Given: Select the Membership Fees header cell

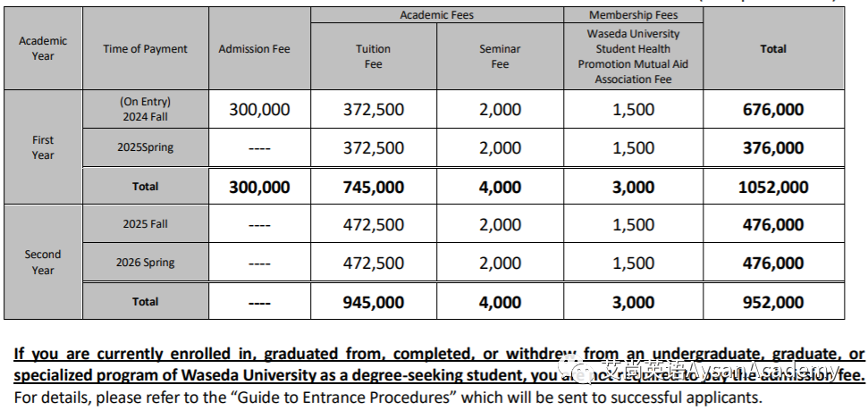Looking at the screenshot, I should [633, 15].
